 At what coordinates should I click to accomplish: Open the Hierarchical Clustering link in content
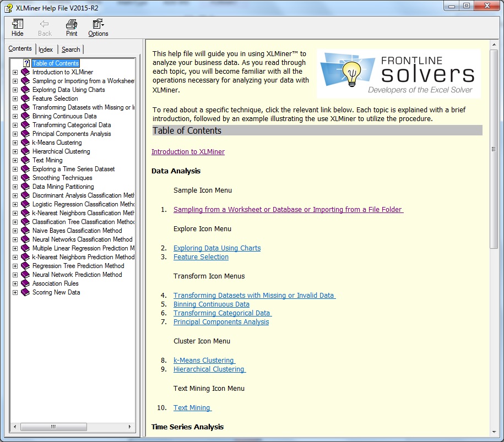click(x=209, y=369)
